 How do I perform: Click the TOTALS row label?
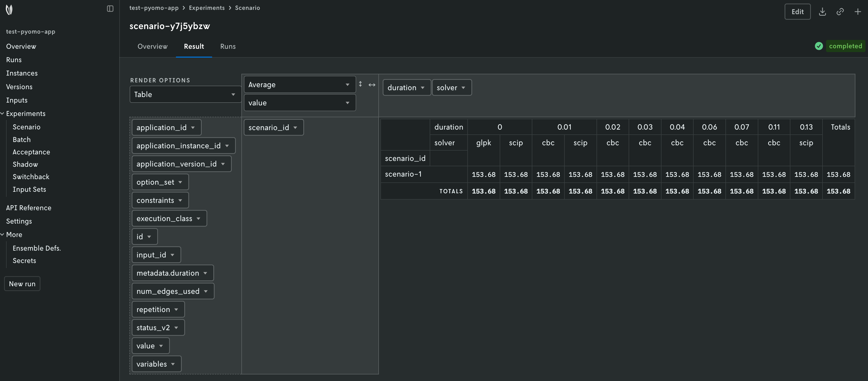(451, 191)
